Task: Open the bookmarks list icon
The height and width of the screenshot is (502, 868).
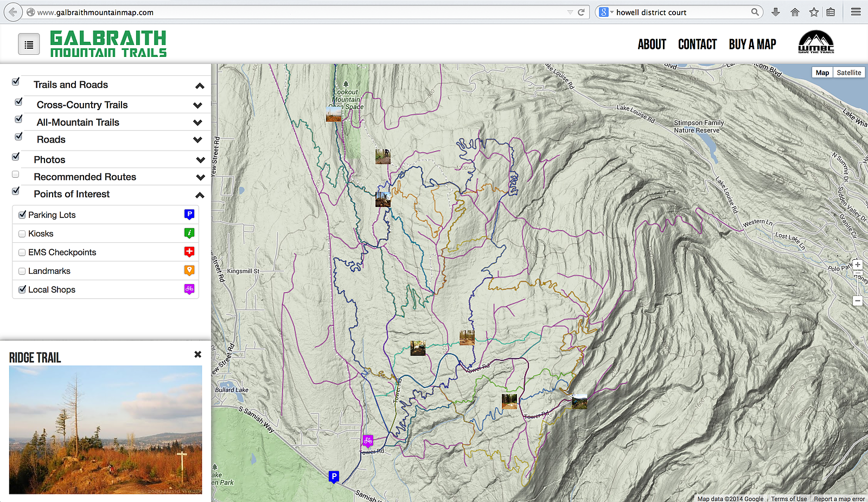Action: pos(831,12)
